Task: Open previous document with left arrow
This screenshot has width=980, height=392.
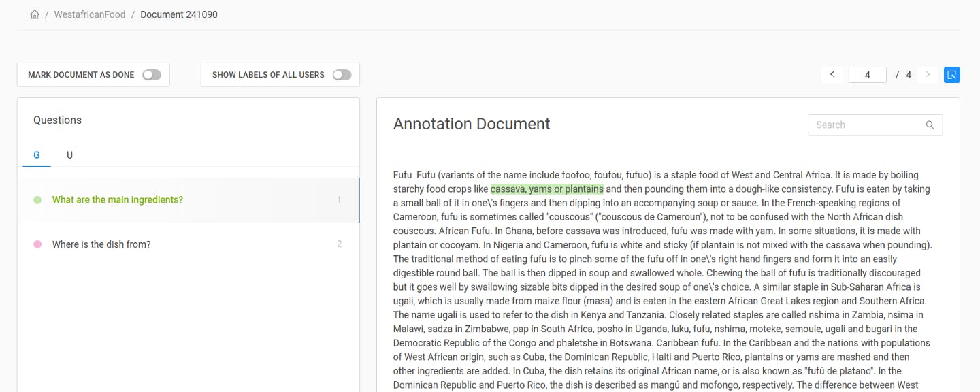Action: [x=832, y=75]
